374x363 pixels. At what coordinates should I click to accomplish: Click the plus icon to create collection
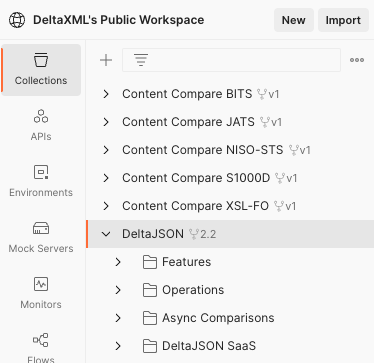click(106, 60)
